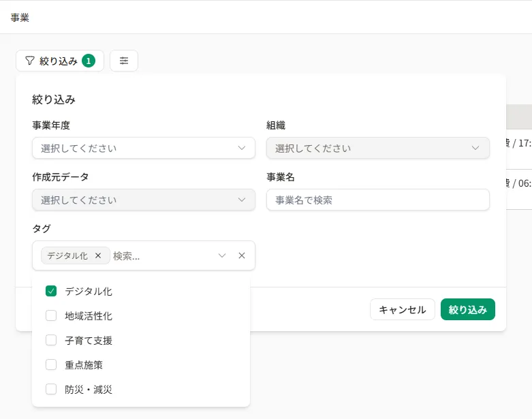The width and height of the screenshot is (532, 419).
Task: Check the 重点施策 checkbox
Action: click(51, 364)
